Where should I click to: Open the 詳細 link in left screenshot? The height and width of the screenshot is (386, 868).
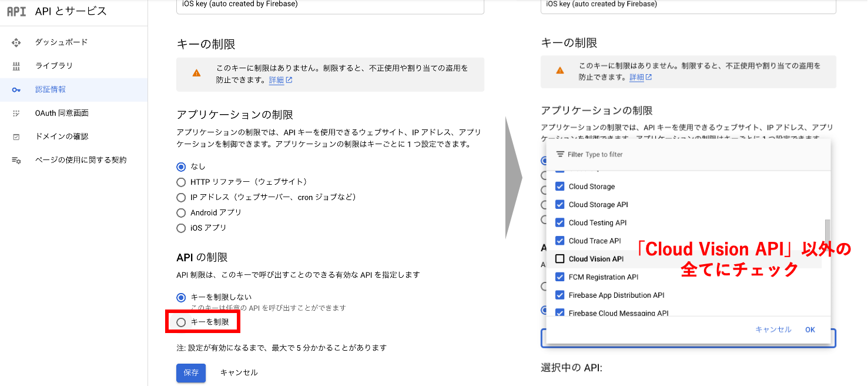(x=280, y=80)
